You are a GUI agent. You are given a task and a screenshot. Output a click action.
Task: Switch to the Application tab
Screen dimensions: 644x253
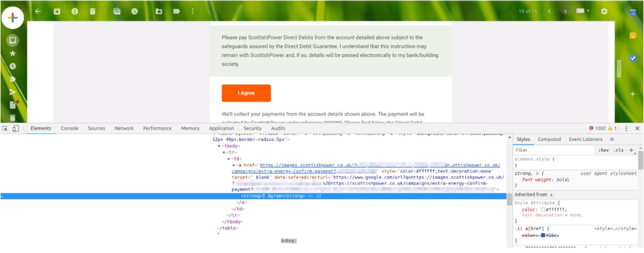pyautogui.click(x=221, y=129)
